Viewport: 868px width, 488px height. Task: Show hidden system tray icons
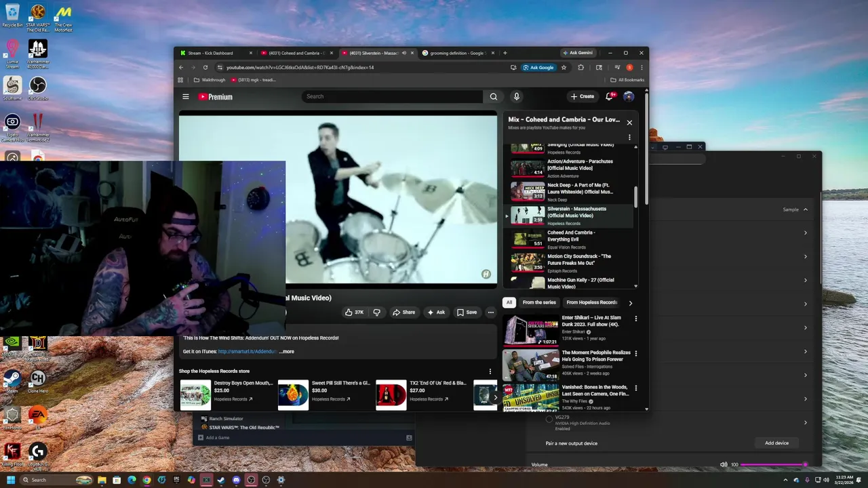click(785, 480)
